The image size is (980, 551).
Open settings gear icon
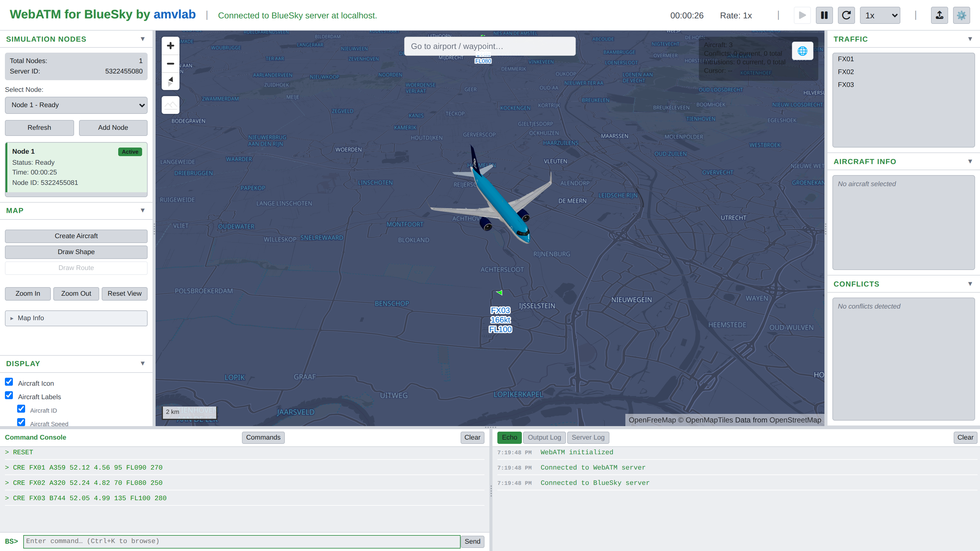tap(961, 15)
